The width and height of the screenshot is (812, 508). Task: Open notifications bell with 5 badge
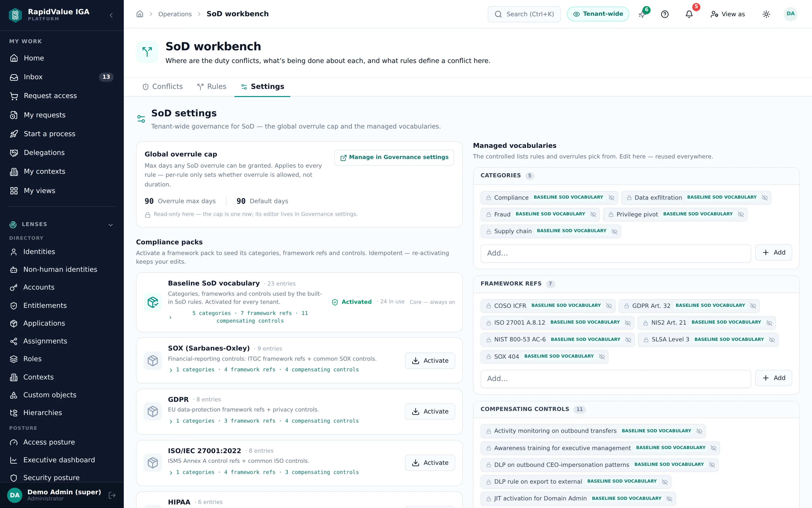[x=689, y=14]
